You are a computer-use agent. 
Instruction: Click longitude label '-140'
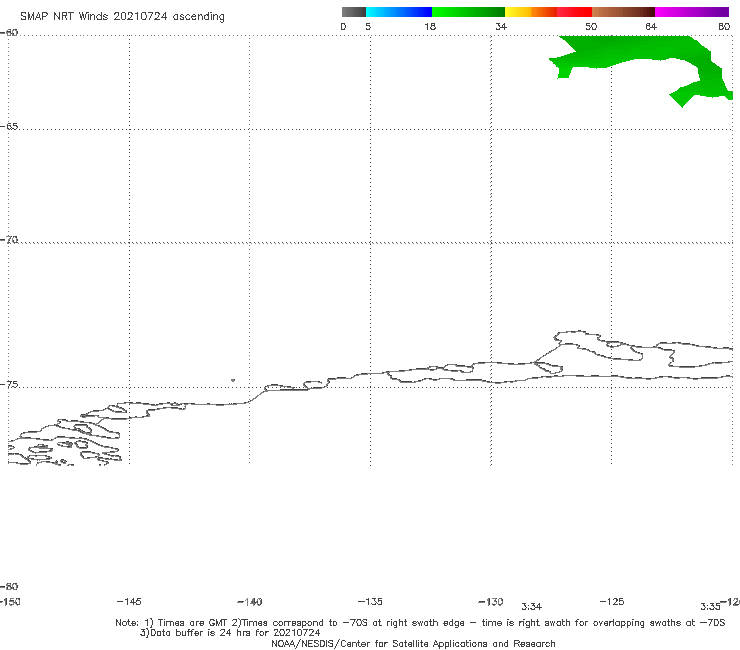tap(250, 602)
